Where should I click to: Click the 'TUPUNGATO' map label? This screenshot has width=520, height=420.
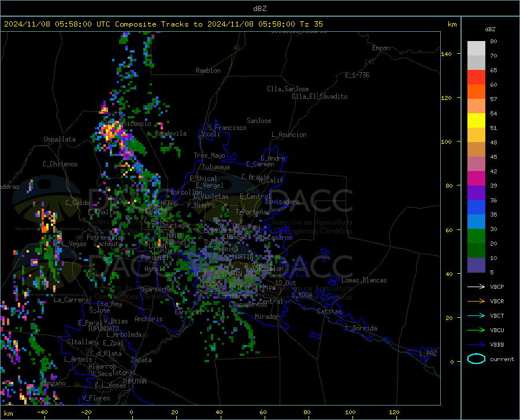103,329
